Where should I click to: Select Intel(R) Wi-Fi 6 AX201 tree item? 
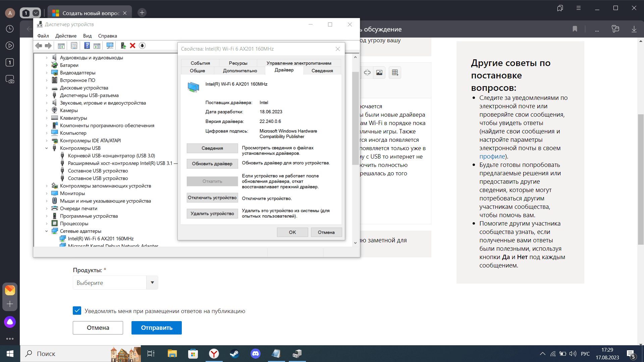pos(101,239)
